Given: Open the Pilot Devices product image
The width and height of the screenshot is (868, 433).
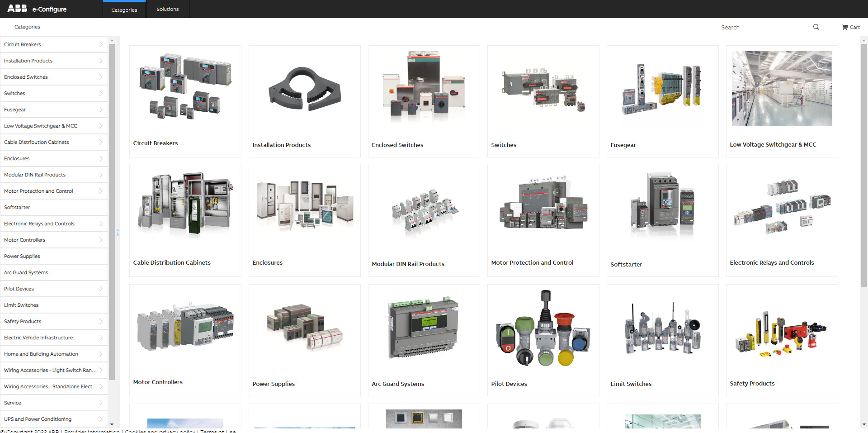Looking at the screenshot, I should (x=543, y=329).
